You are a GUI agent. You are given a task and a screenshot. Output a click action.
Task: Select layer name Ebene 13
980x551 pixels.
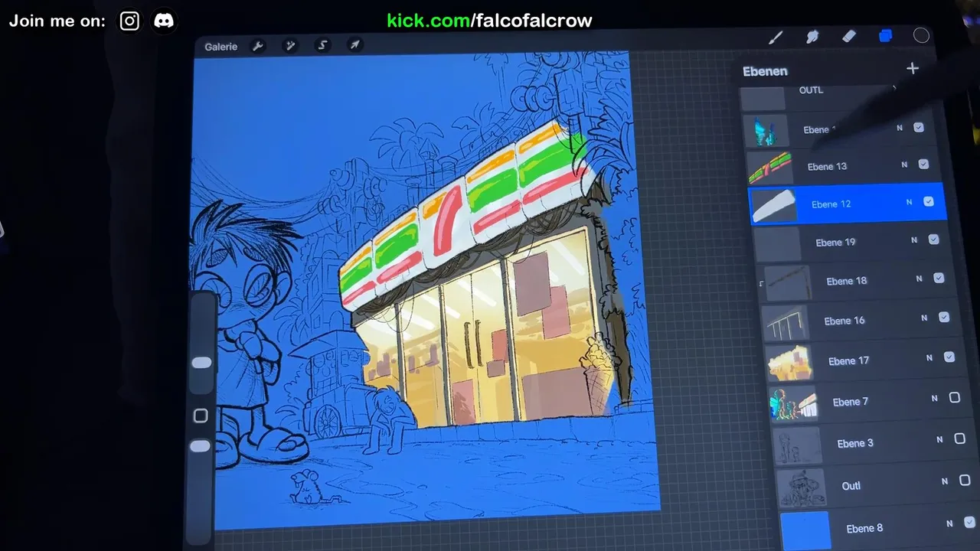[x=827, y=166]
